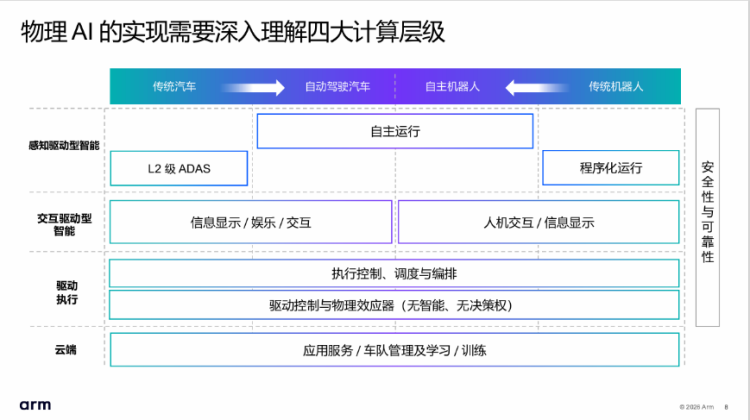Viewport: 750px width, 420px height.
Task: Click the 程序化运行 box
Action: [611, 168]
